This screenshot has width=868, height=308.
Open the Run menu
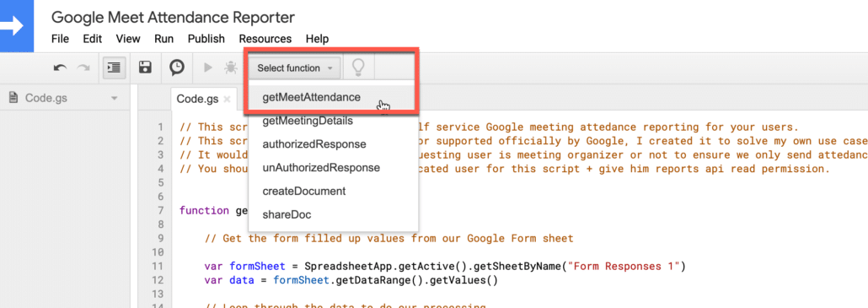tap(163, 39)
